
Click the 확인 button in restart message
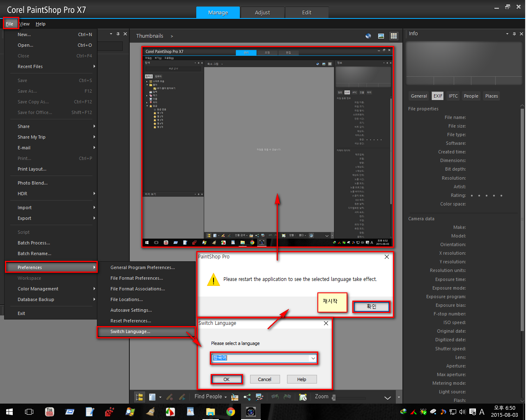371,306
